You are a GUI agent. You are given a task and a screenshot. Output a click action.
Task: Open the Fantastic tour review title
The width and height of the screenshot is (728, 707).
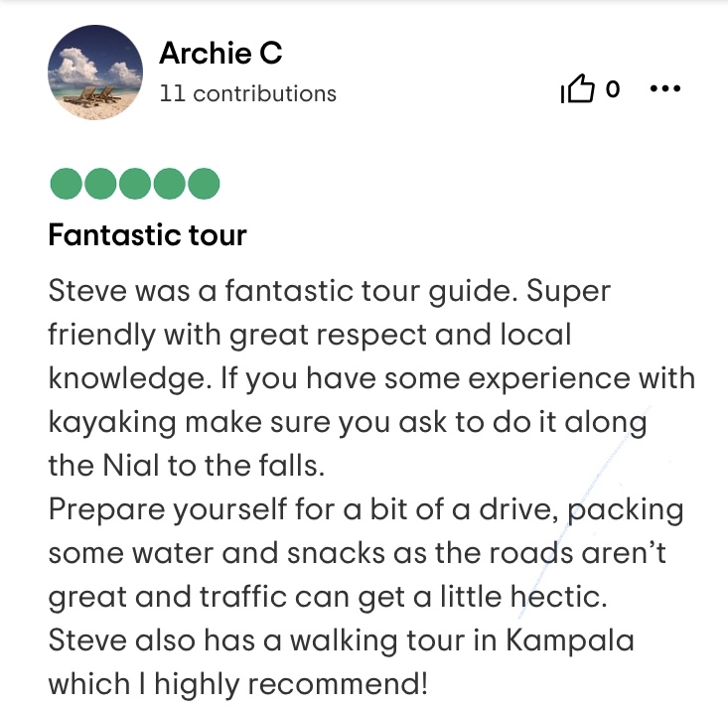[x=147, y=236]
